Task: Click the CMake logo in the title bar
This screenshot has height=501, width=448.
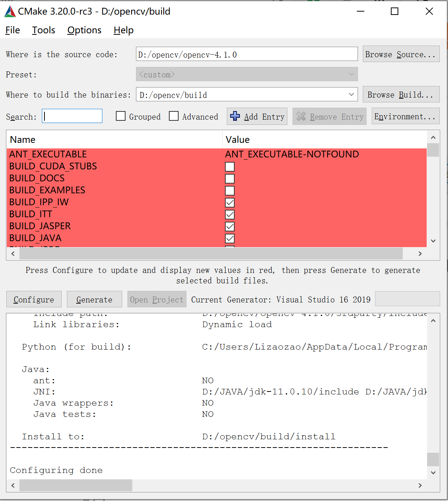Action: [10, 11]
